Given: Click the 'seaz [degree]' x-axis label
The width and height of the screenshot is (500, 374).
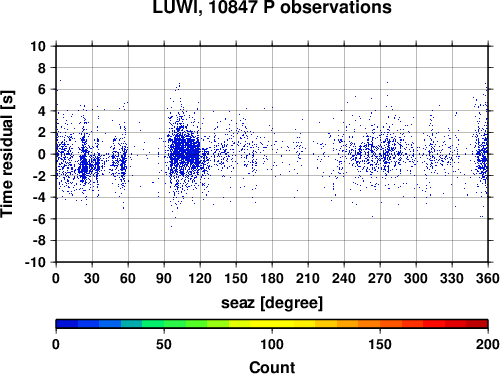Looking at the screenshot, I should (272, 303).
